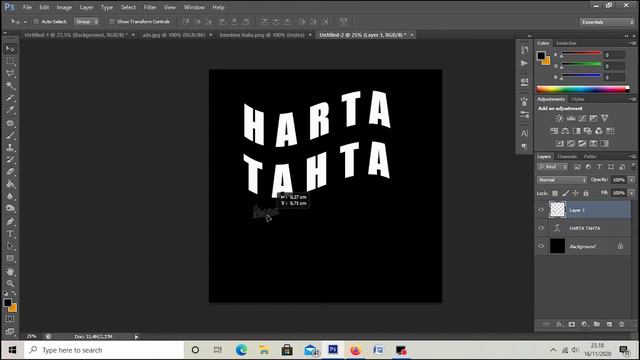The width and height of the screenshot is (640, 360).
Task: Select the Background layer row
Action: point(583,246)
